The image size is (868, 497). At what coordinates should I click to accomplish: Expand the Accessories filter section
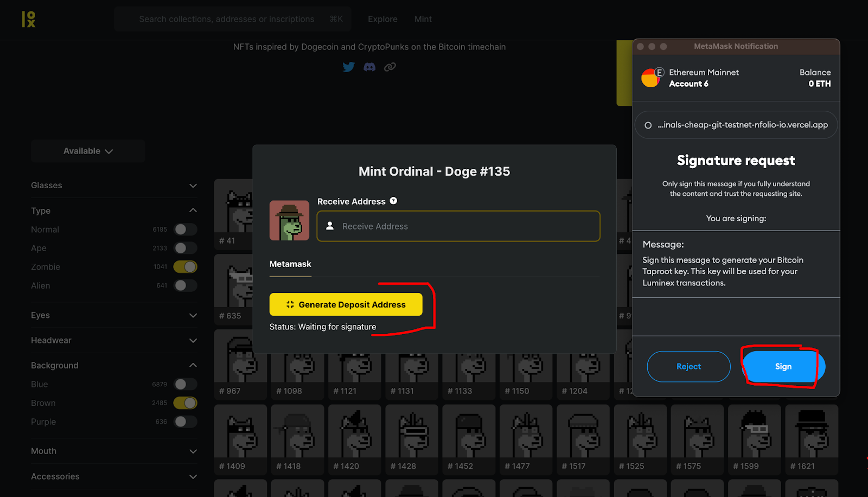[x=114, y=476]
